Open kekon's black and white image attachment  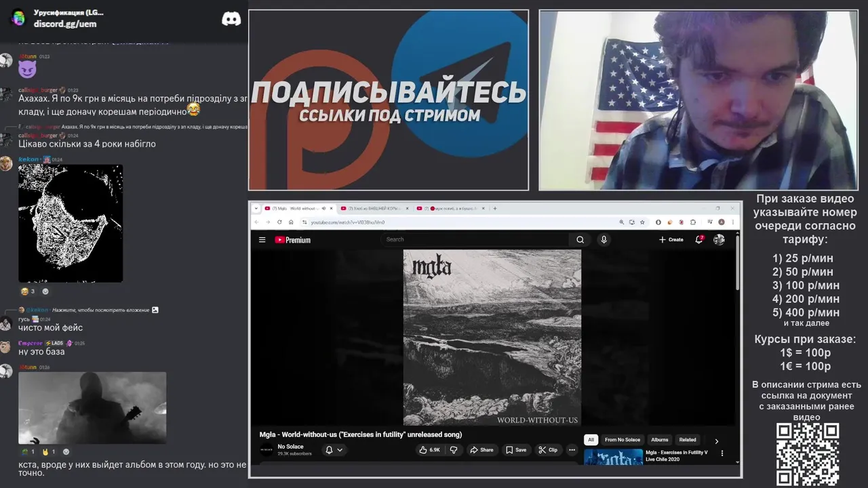[71, 223]
